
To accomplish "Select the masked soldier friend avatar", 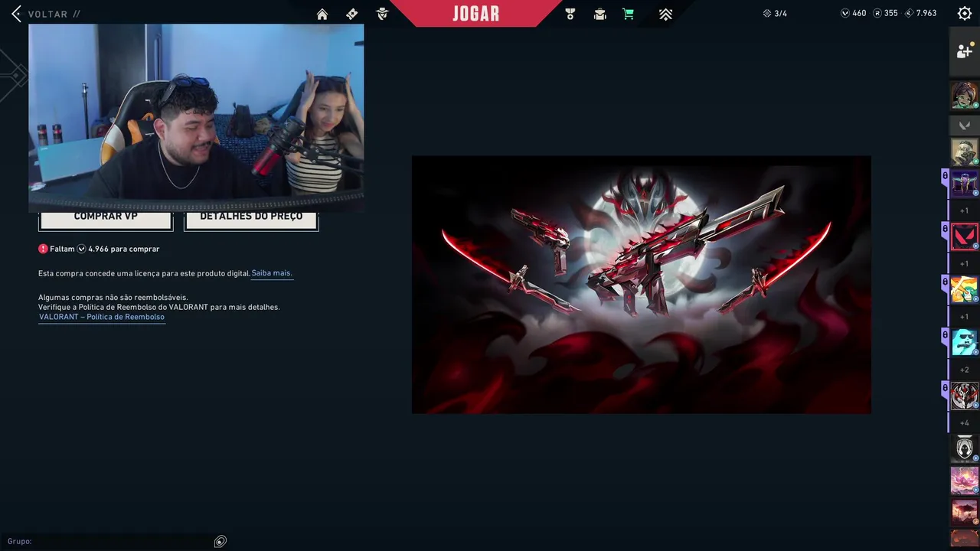I will 964,152.
